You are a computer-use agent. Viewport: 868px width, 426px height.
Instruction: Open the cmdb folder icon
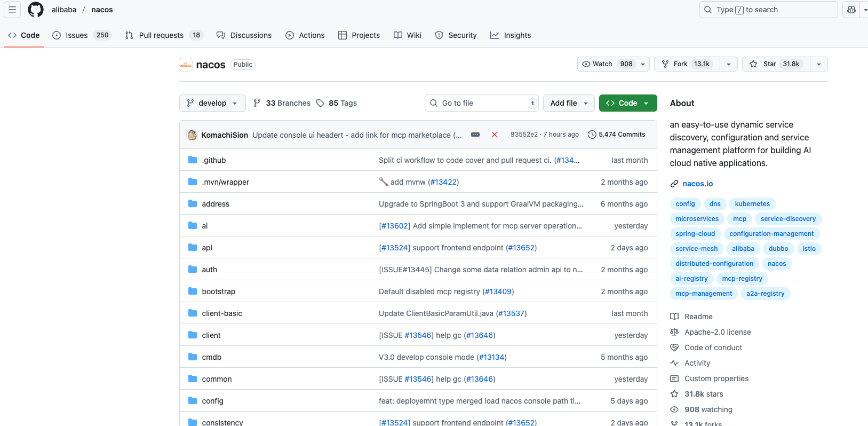[193, 357]
